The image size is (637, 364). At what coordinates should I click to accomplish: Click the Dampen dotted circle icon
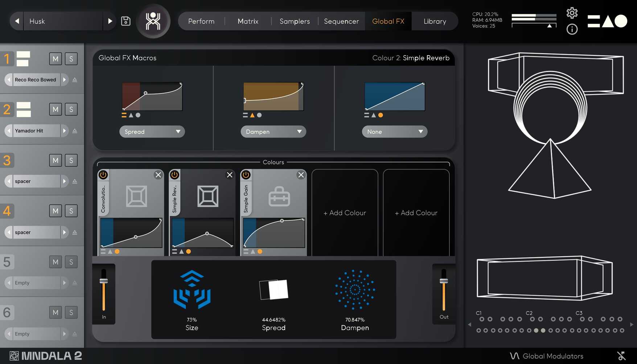(355, 289)
